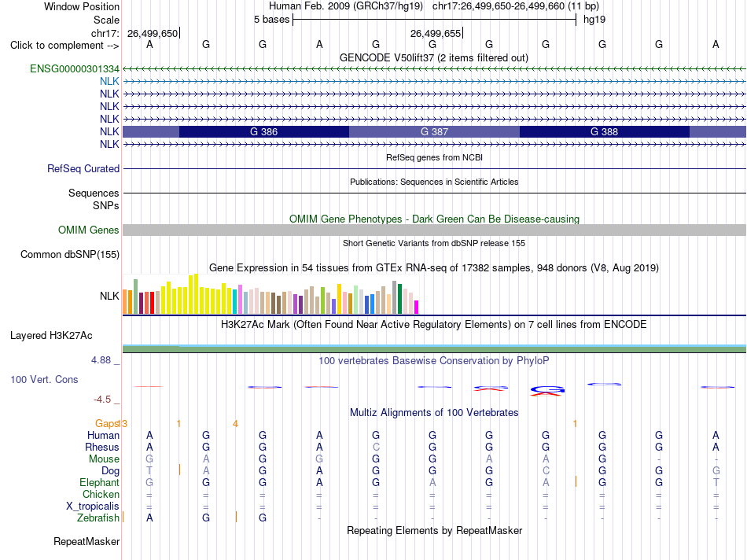This screenshot has width=747, height=560.
Task: Open the Common dbSNP(155) track label
Action: coord(69,255)
